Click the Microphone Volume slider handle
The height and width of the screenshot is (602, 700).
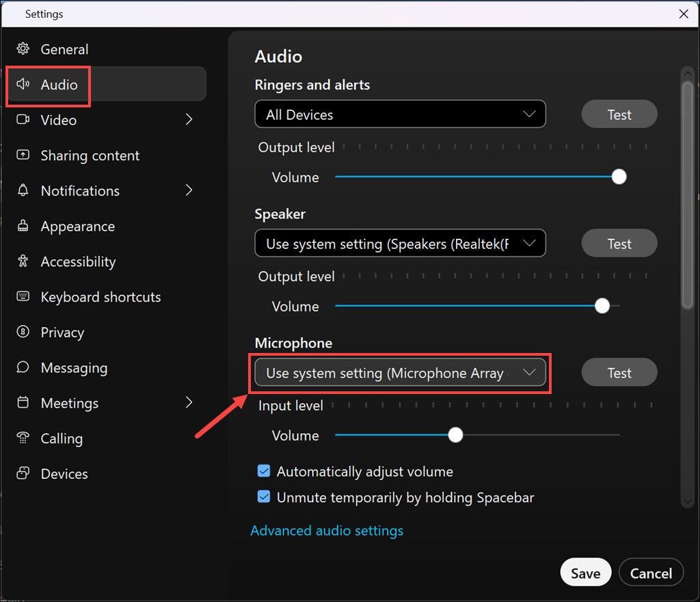(x=455, y=435)
